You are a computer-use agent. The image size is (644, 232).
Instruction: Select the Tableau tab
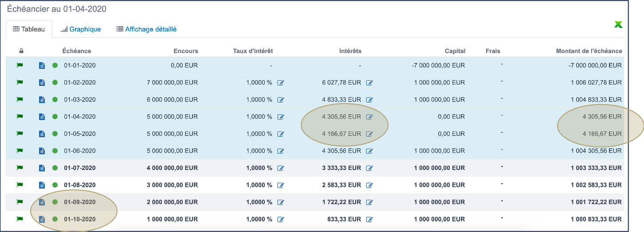click(x=29, y=29)
